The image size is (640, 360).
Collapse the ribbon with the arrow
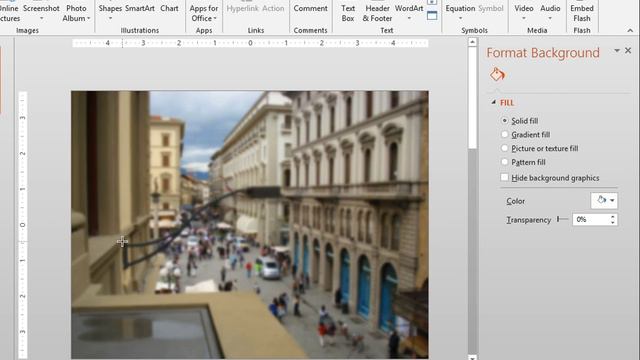click(x=630, y=30)
